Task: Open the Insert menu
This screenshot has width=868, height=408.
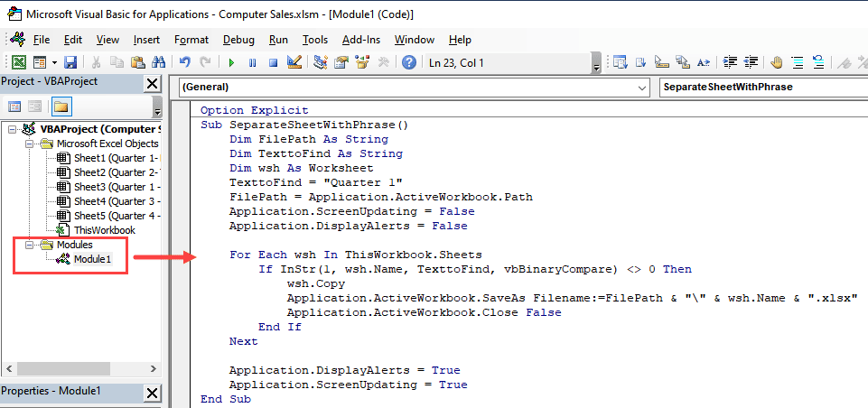Action: (146, 40)
